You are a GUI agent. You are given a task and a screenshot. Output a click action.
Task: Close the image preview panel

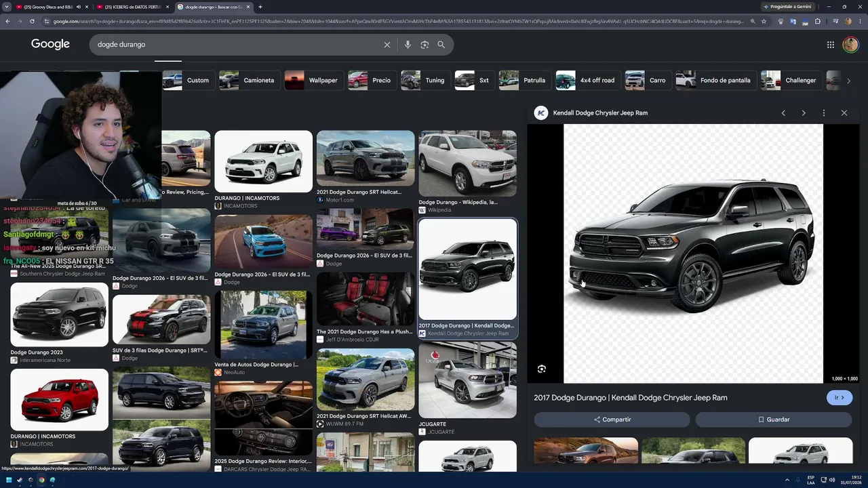(844, 113)
